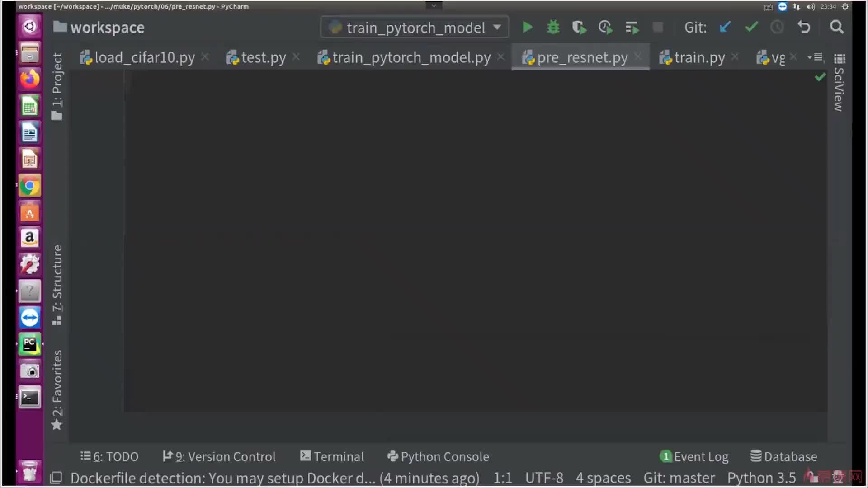The image size is (868, 488).
Task: Click the Stop process square icon
Action: [658, 27]
